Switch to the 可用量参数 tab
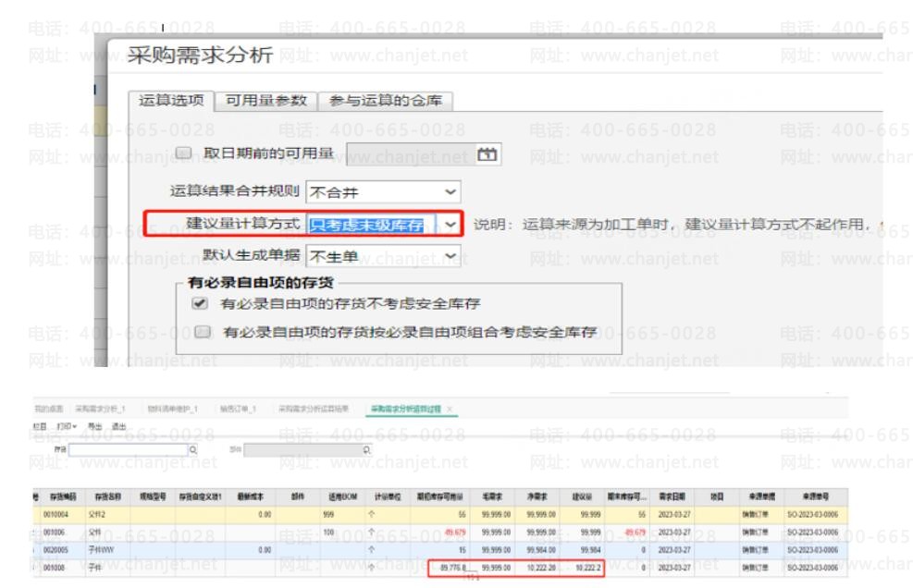The image size is (913, 588). [x=266, y=101]
